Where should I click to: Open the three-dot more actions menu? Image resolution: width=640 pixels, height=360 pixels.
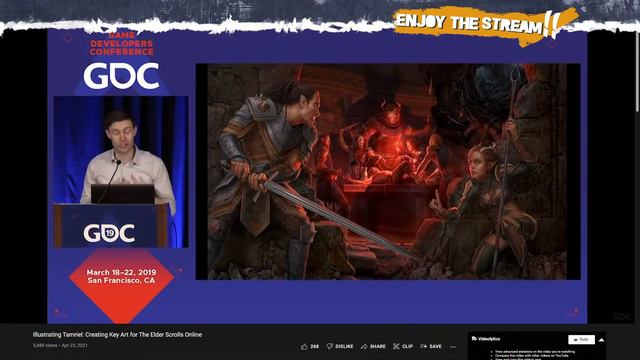453,347
